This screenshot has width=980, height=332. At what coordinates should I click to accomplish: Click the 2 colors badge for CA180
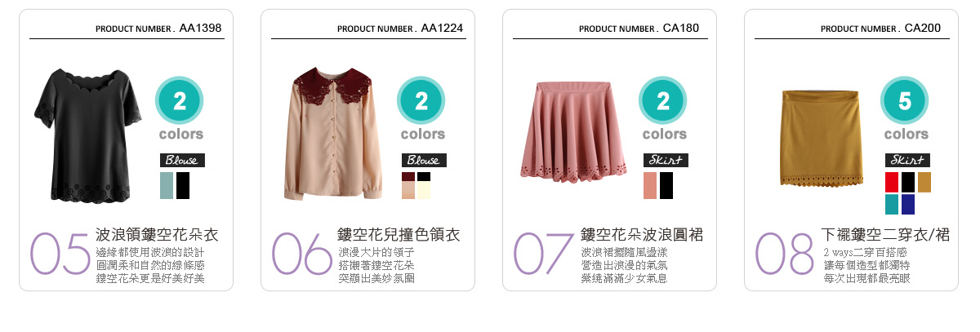664,108
